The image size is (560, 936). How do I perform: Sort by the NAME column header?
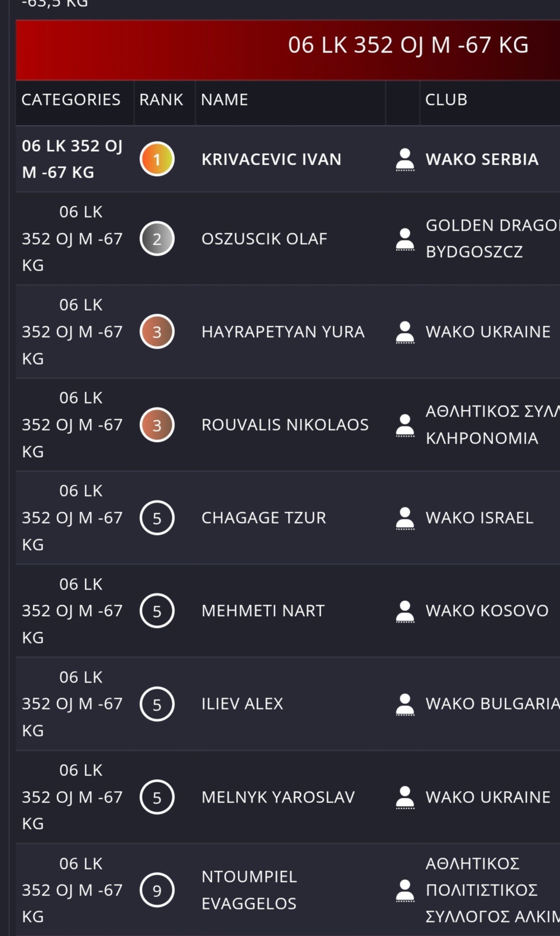pos(224,100)
